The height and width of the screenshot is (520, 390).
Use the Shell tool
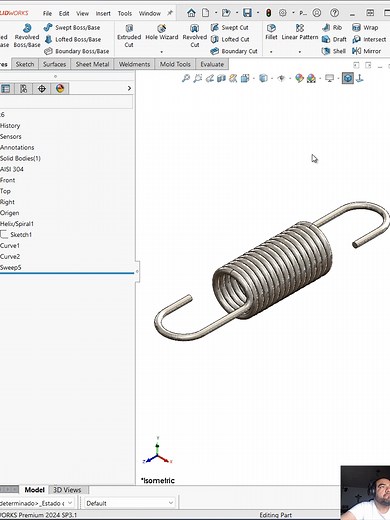coord(334,51)
